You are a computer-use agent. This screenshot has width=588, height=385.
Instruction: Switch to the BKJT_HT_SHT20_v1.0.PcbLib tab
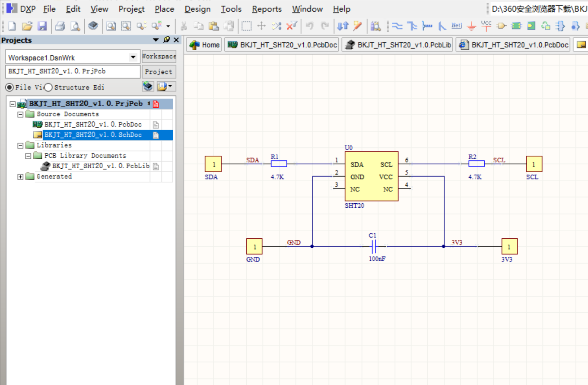click(x=397, y=45)
